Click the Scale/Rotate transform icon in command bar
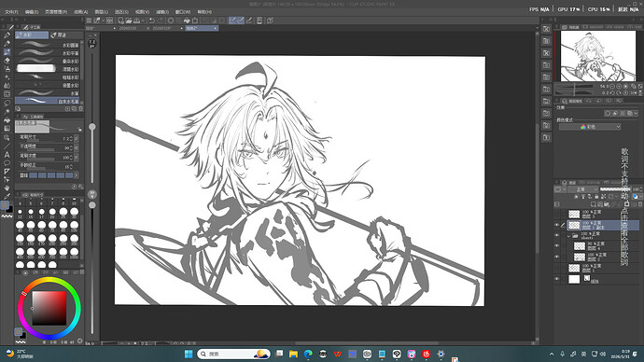 pyautogui.click(x=195, y=21)
